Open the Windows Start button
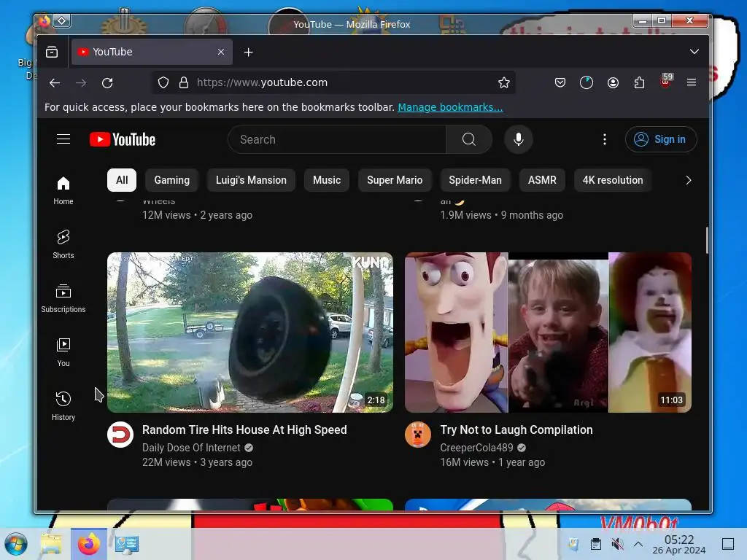The height and width of the screenshot is (560, 747). [x=16, y=544]
